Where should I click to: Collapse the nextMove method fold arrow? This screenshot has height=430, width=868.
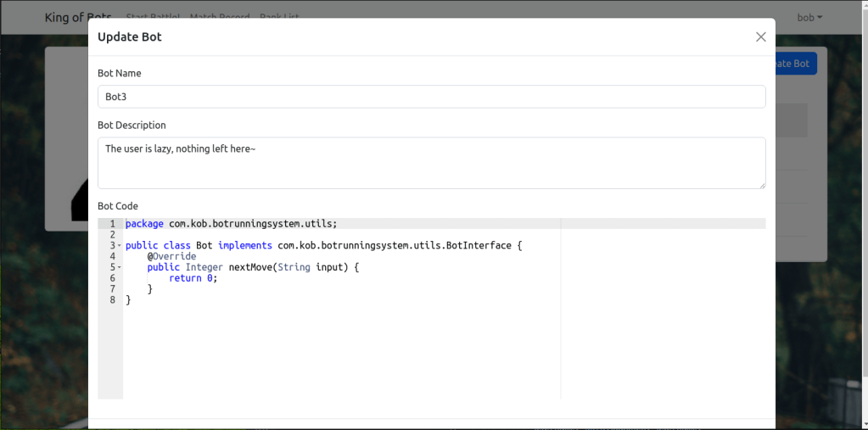120,267
